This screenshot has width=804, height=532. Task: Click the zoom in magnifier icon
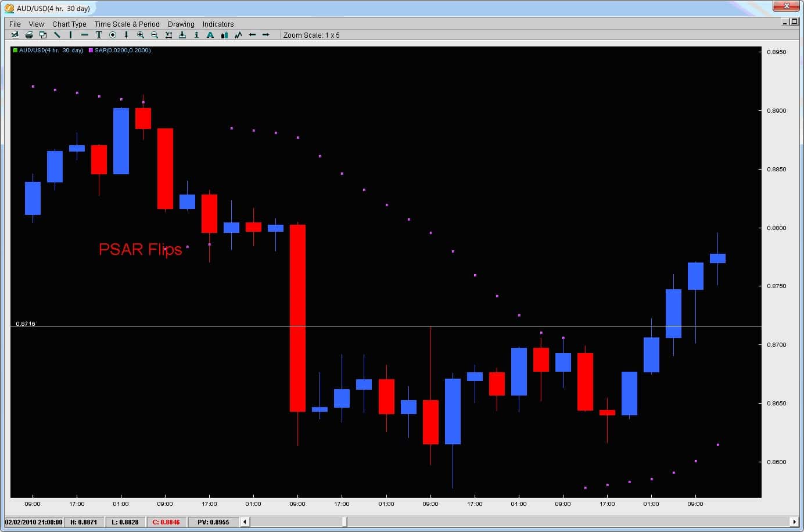[141, 35]
